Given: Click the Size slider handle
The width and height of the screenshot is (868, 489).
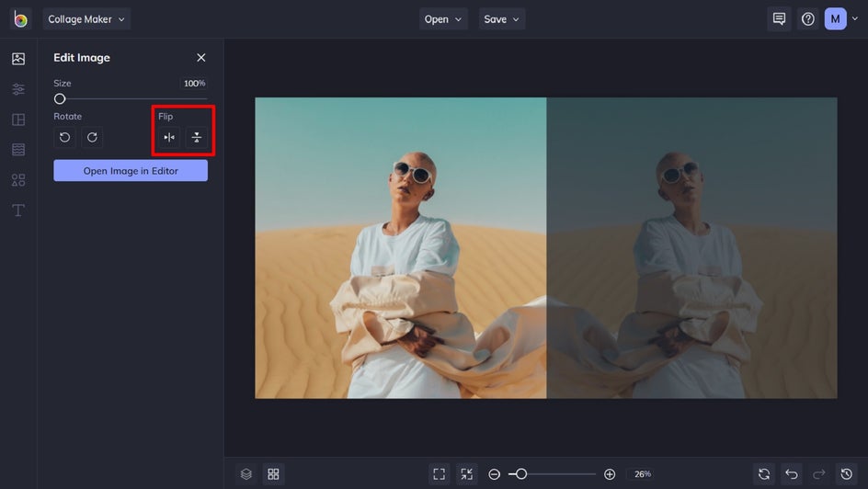Looking at the screenshot, I should (60, 99).
